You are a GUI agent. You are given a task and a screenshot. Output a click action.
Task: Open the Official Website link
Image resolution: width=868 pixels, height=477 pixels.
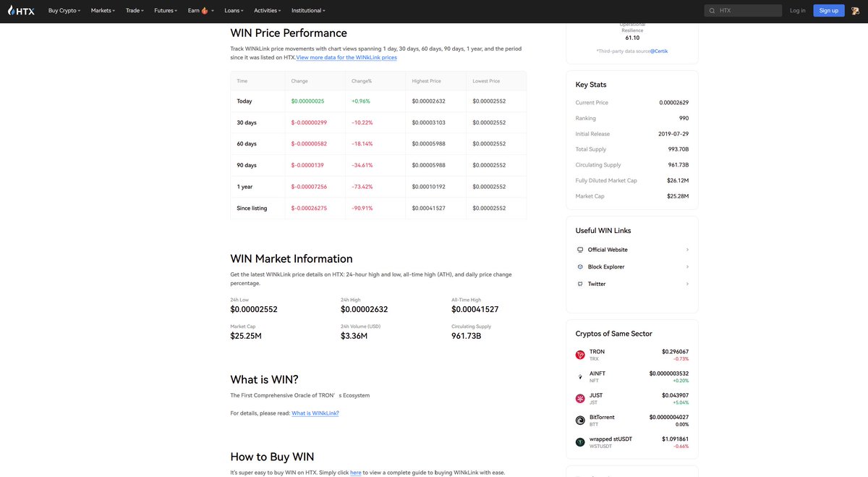[608, 250]
